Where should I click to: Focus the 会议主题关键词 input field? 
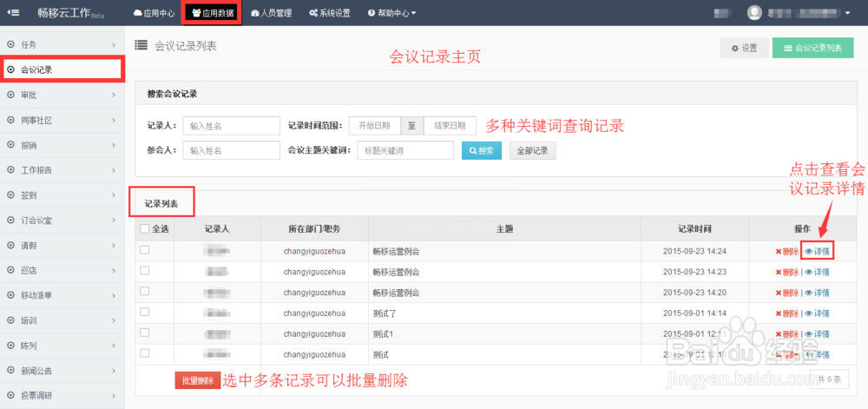(x=405, y=150)
